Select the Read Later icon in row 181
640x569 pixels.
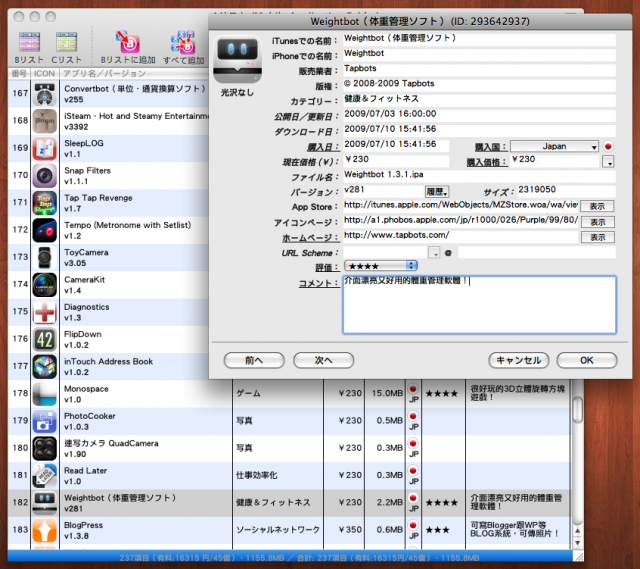[x=44, y=476]
